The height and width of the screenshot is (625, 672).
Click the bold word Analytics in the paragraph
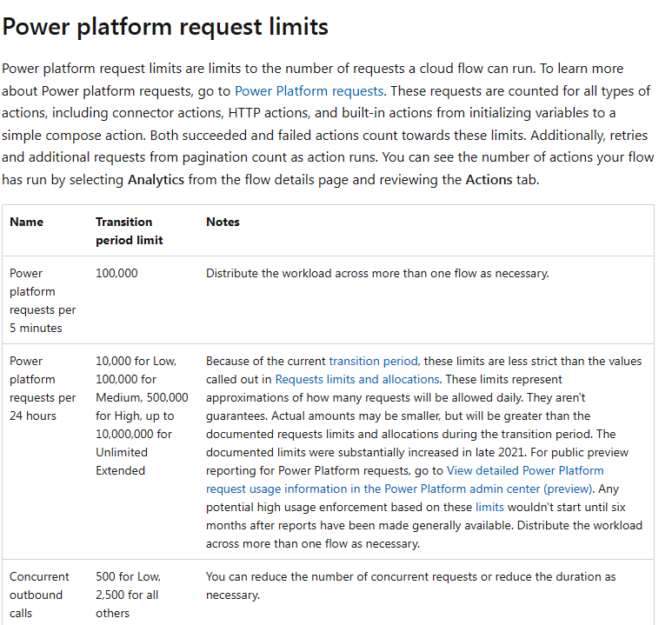(156, 180)
